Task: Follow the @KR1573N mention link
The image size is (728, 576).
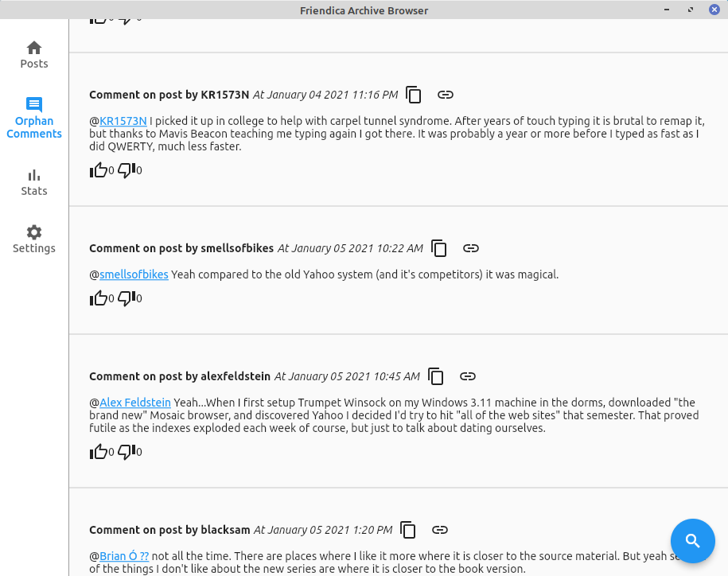Action: pyautogui.click(x=123, y=121)
